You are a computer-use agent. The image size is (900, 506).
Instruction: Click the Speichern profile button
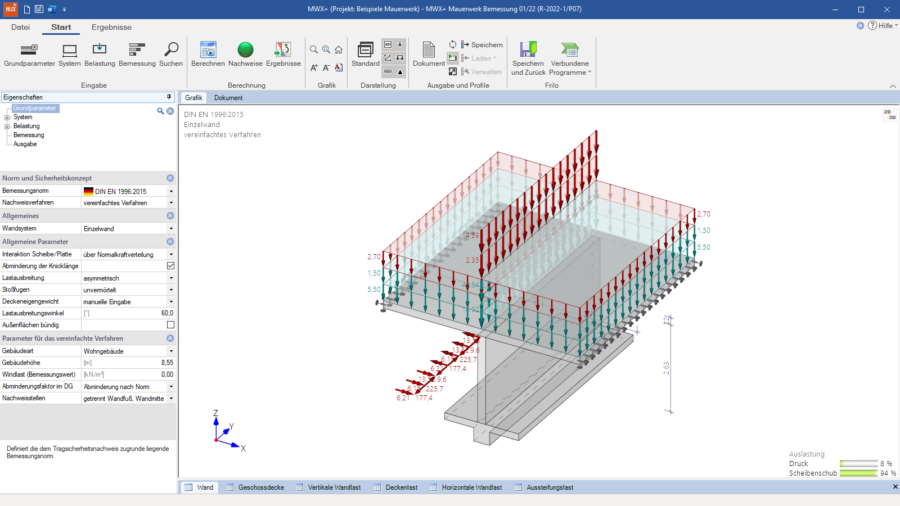click(x=482, y=45)
